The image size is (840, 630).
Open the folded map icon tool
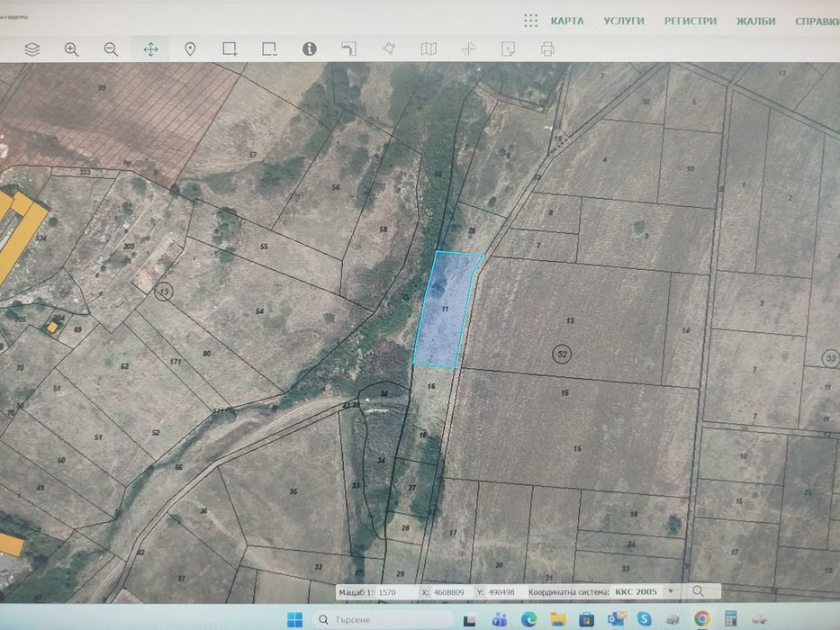coord(429,49)
